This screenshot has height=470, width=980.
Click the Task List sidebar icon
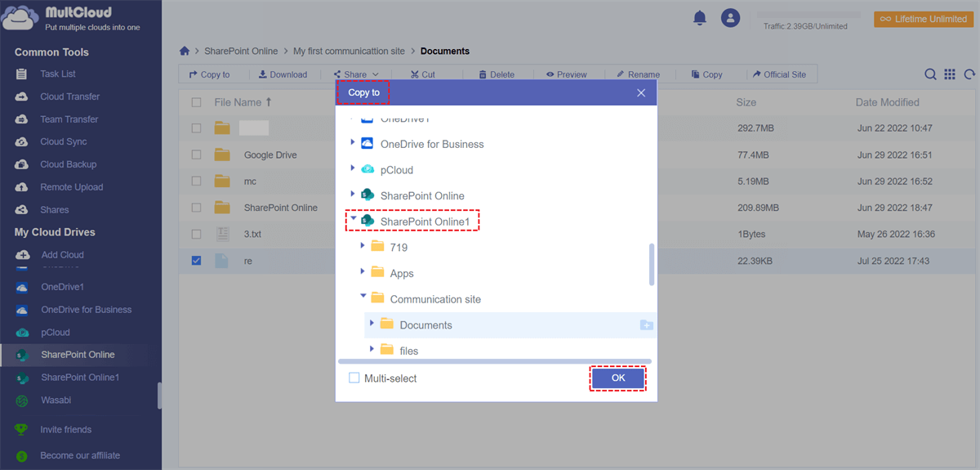click(x=23, y=74)
